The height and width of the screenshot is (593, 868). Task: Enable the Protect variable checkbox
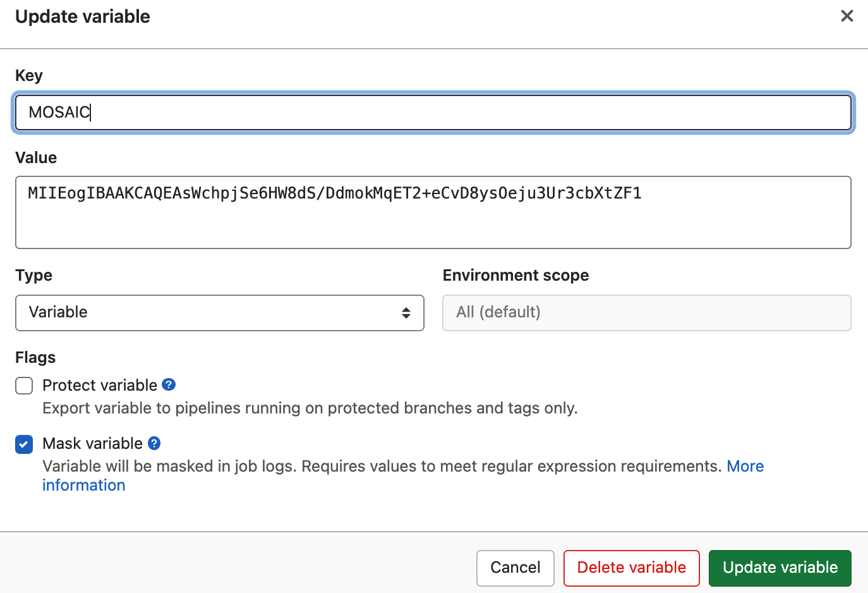[x=24, y=386]
